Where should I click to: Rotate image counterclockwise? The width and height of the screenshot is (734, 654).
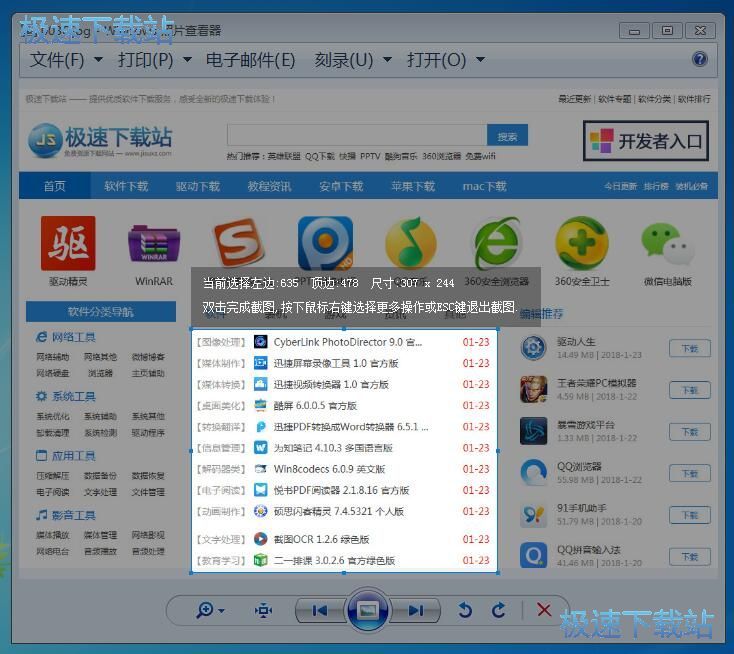click(465, 610)
